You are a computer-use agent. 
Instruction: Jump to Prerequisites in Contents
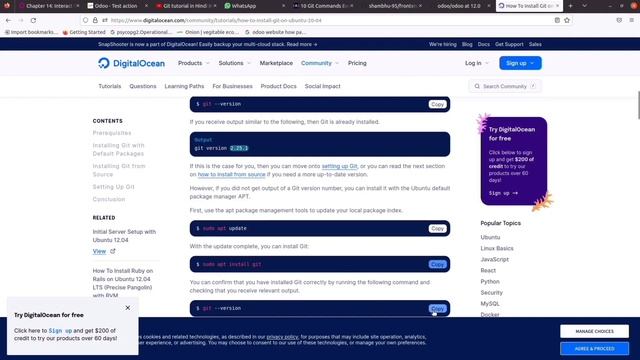pyautogui.click(x=112, y=133)
